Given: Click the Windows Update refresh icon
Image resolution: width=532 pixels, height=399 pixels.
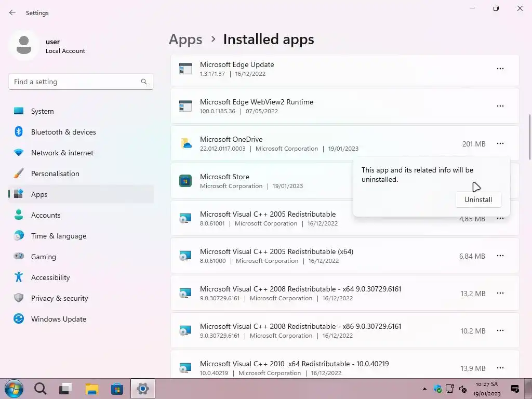Looking at the screenshot, I should (19, 318).
